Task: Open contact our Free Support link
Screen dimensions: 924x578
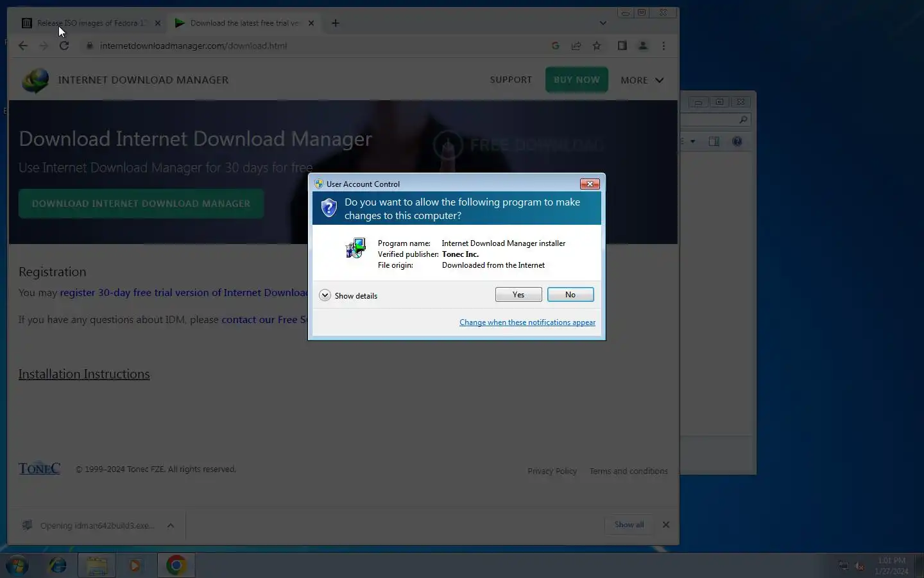Action: (x=265, y=319)
